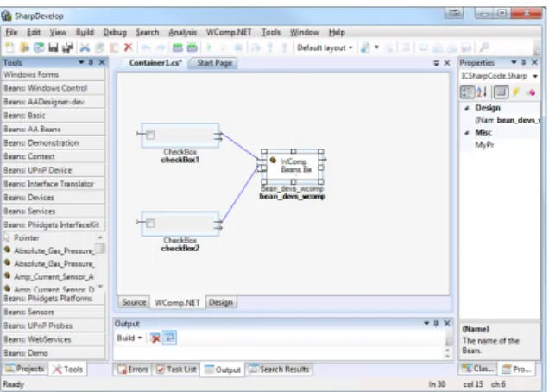Open the Debug menu
The height and width of the screenshot is (392, 549).
click(115, 32)
